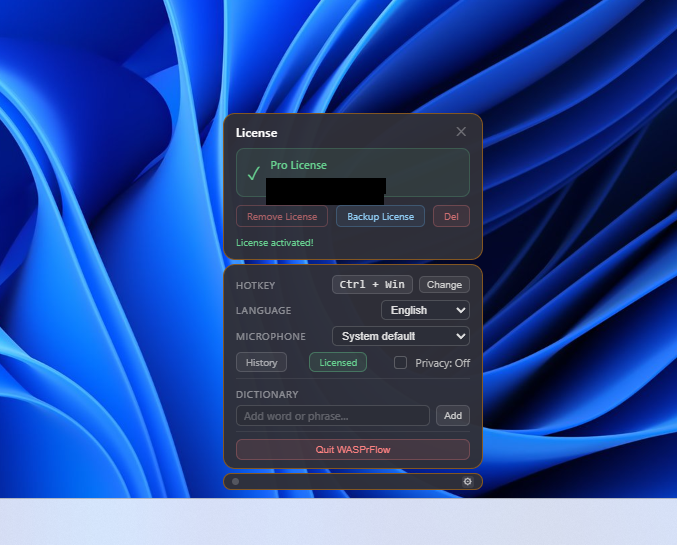Click the Pro License heading
Screen dimensions: 677x545
click(298, 165)
